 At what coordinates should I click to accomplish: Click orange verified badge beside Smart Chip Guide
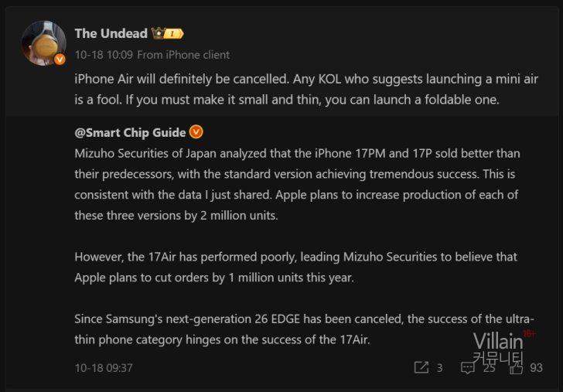pyautogui.click(x=196, y=132)
